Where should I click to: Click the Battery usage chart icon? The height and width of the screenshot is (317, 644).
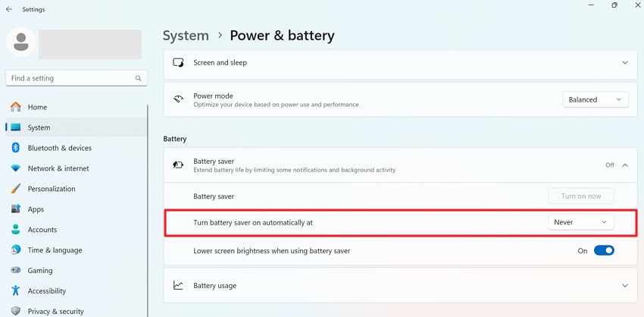tap(178, 285)
